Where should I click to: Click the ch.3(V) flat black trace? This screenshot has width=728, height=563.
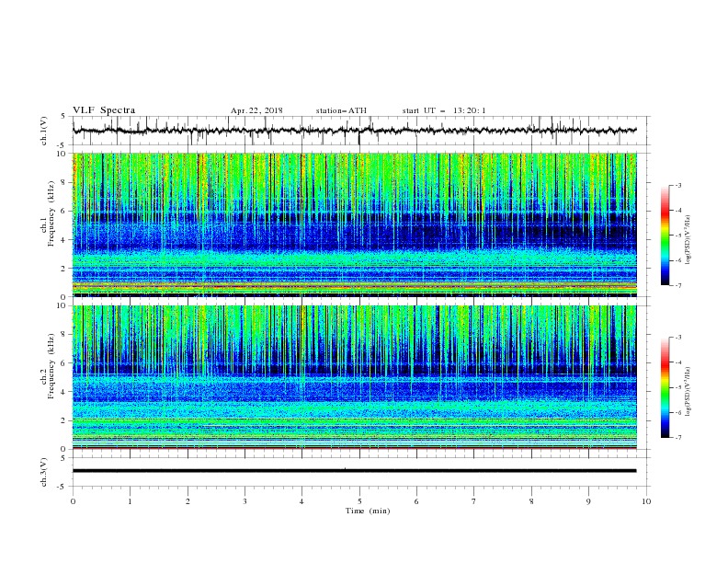[x=355, y=471]
